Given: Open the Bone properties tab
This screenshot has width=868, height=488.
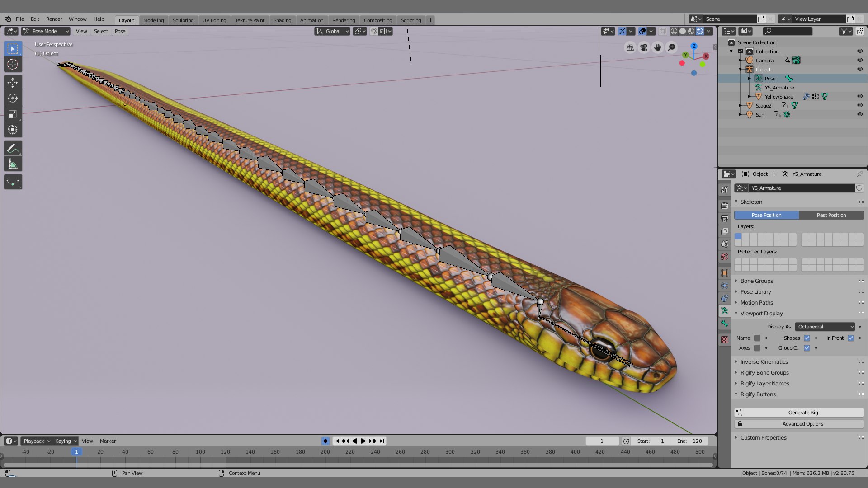Looking at the screenshot, I should (725, 324).
